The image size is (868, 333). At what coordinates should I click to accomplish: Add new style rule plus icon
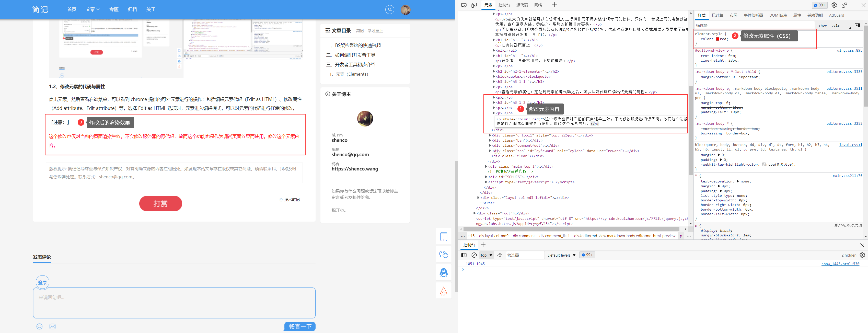(x=847, y=25)
